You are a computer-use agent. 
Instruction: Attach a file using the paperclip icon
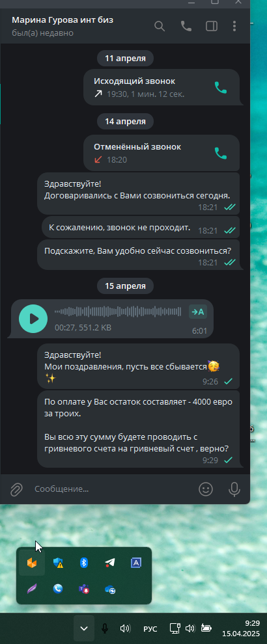point(16,489)
